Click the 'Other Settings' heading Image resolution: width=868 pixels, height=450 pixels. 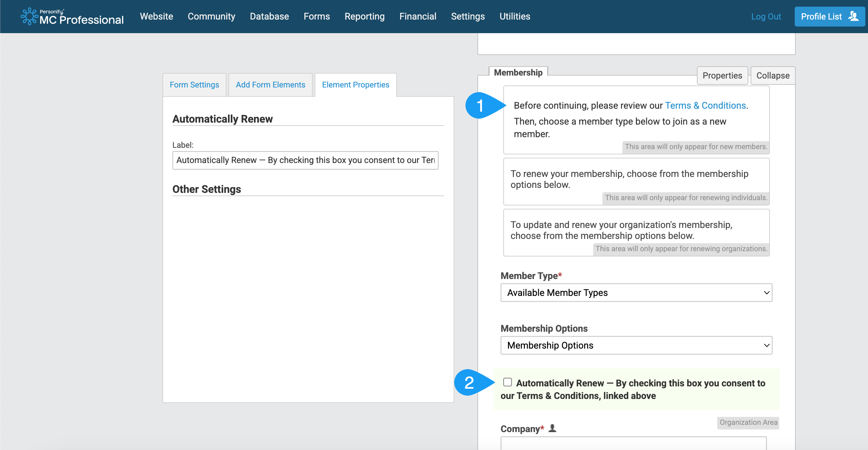coord(207,189)
